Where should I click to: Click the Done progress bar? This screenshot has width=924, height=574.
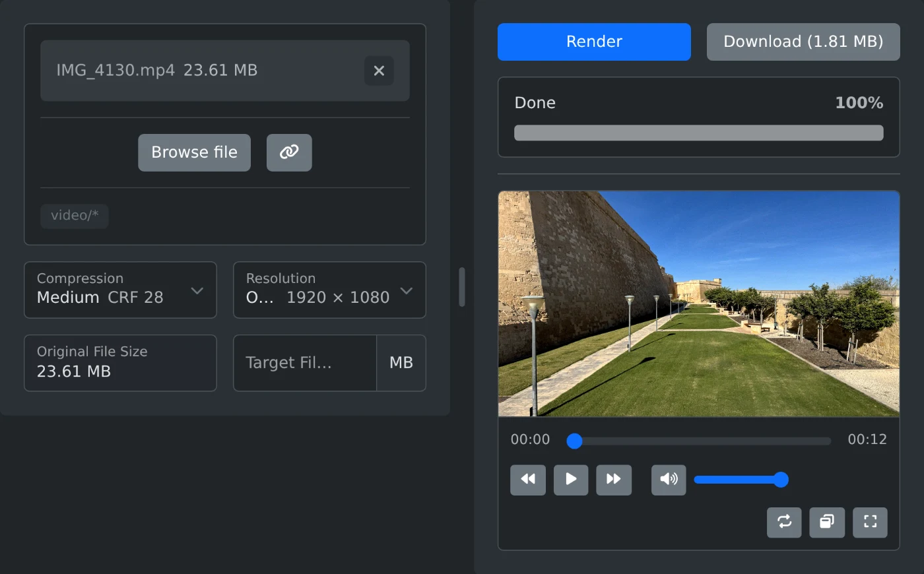pyautogui.click(x=699, y=133)
